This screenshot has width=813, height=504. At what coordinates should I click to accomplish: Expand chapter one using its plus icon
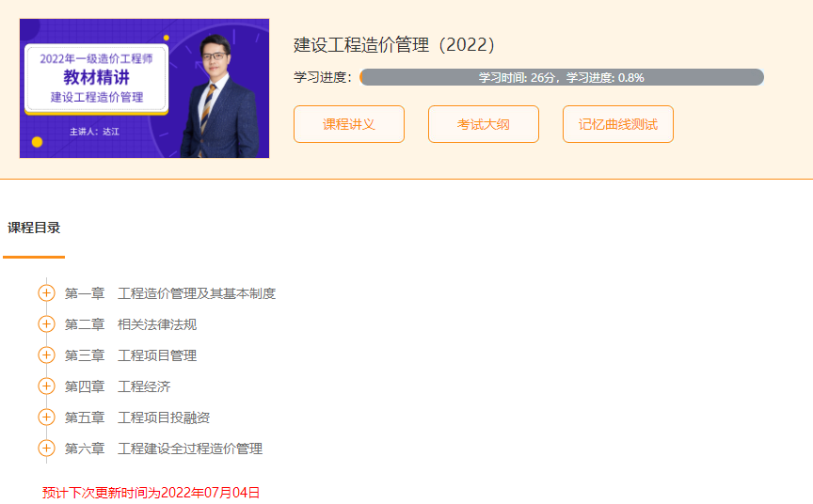[x=46, y=292]
